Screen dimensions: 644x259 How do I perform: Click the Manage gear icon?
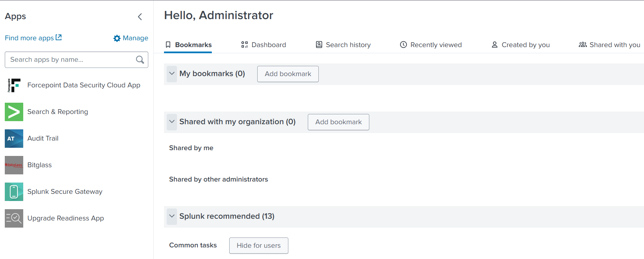click(x=117, y=38)
